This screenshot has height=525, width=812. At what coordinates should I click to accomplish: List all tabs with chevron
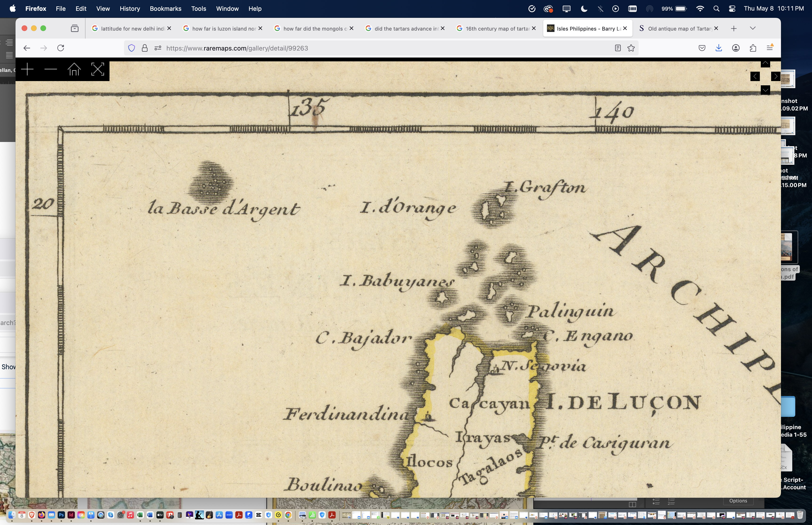coord(753,28)
